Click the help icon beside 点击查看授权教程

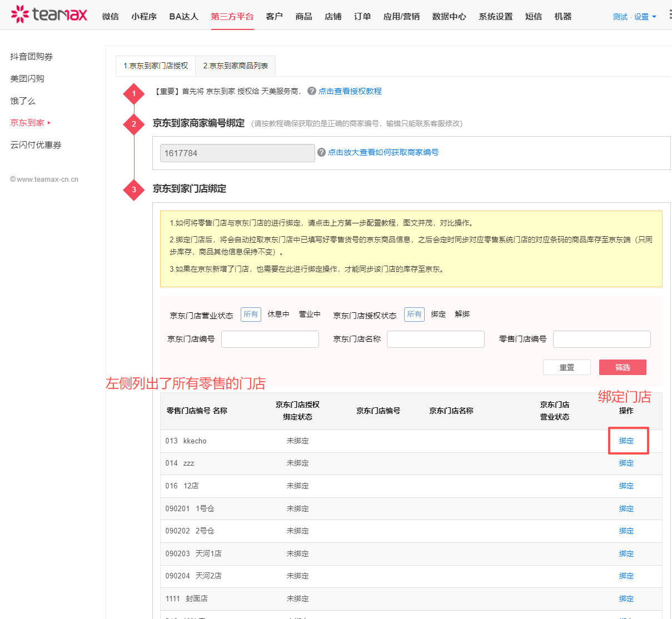(312, 91)
